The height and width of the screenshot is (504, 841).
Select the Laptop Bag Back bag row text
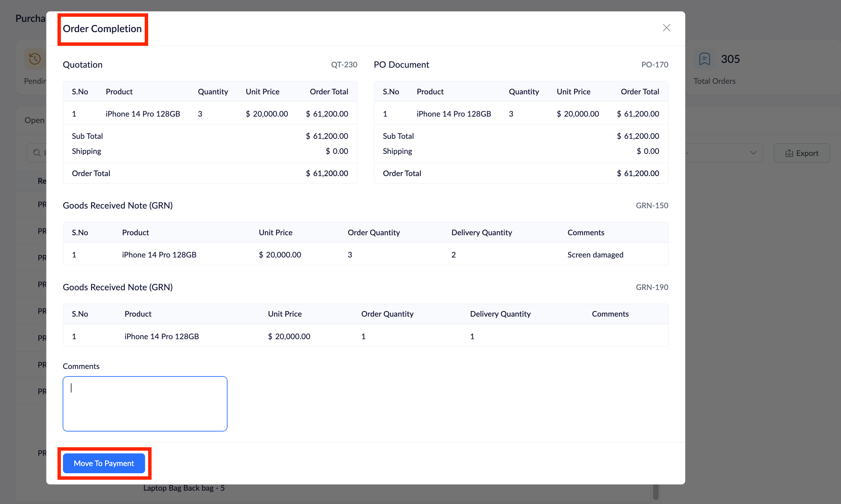184,488
